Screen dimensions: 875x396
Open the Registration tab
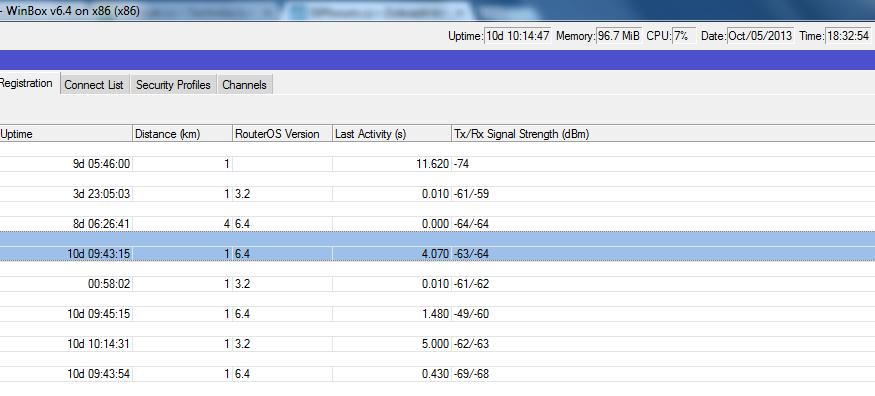tap(28, 84)
